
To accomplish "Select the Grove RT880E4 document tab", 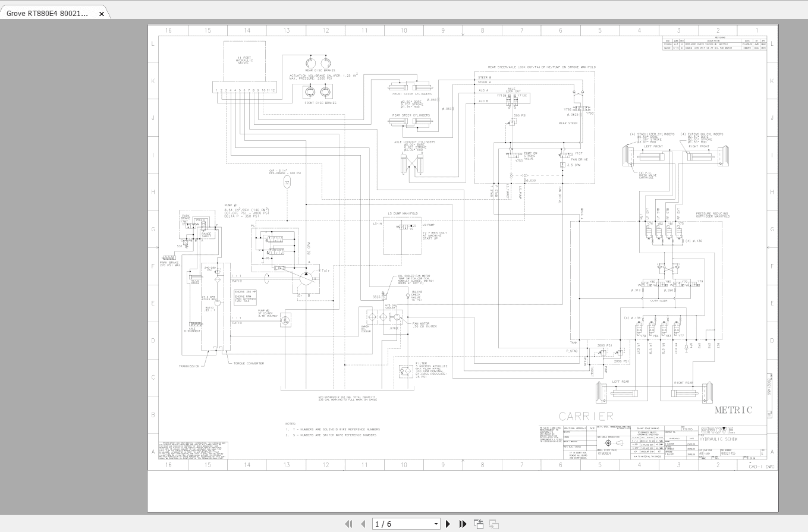I will [48, 13].
